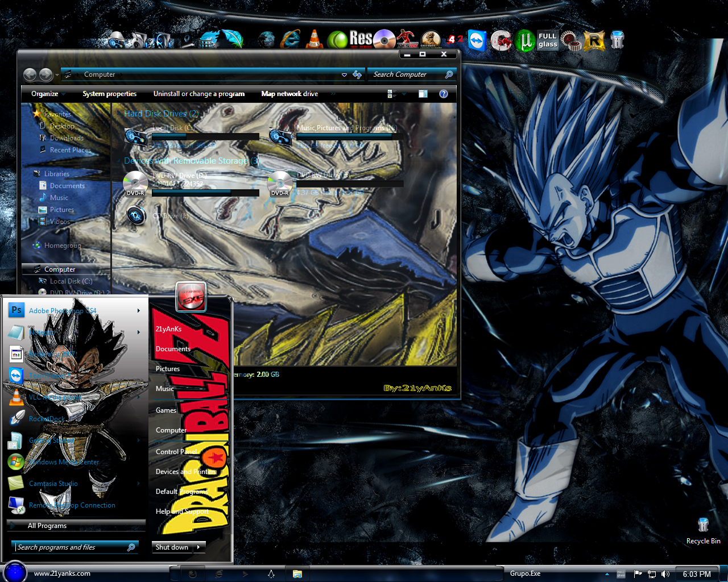Select Local Disk (C:) drive
The height and width of the screenshot is (582, 728).
[191, 136]
